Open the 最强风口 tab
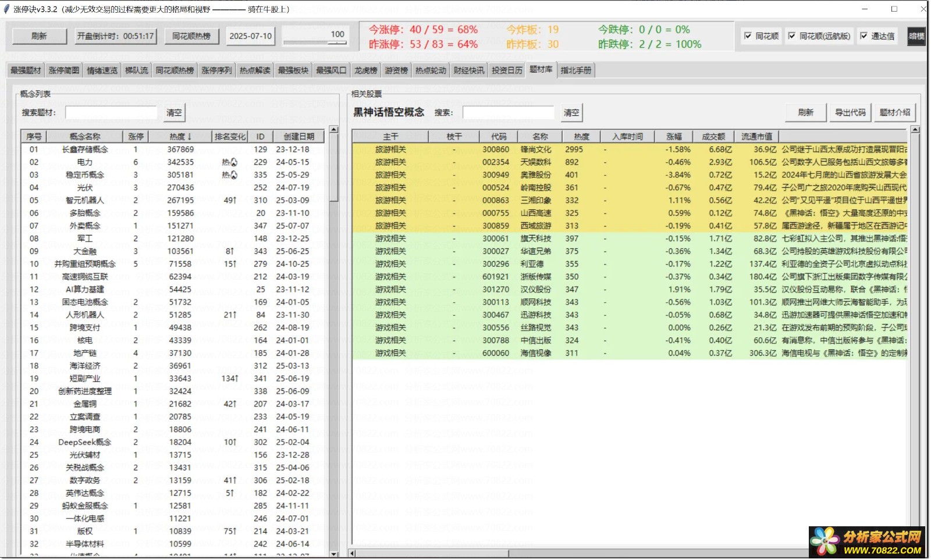The image size is (931, 560). coord(331,70)
